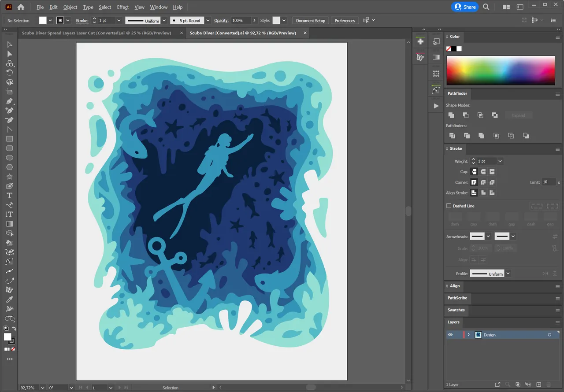Click Divide pathfinder icon

(452, 136)
